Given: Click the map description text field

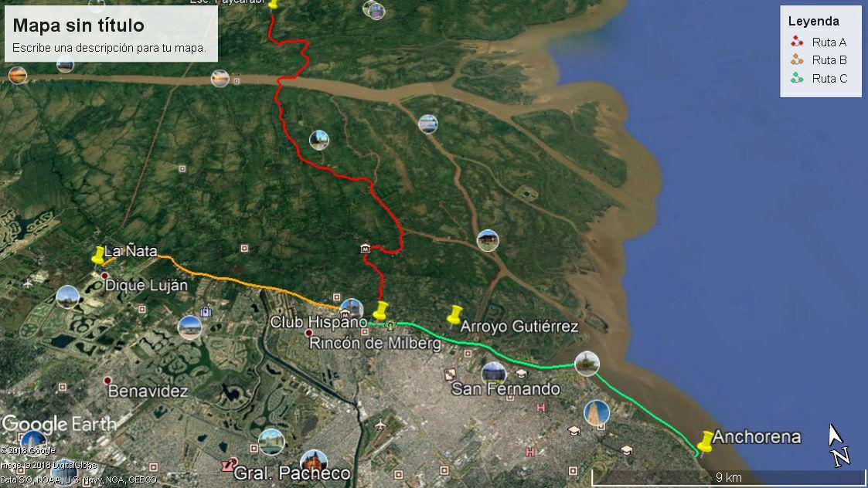Looking at the screenshot, I should [x=109, y=48].
